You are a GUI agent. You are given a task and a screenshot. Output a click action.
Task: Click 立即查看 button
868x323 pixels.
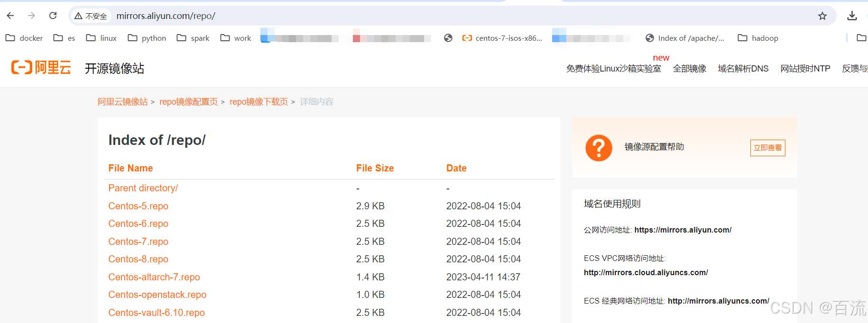767,148
